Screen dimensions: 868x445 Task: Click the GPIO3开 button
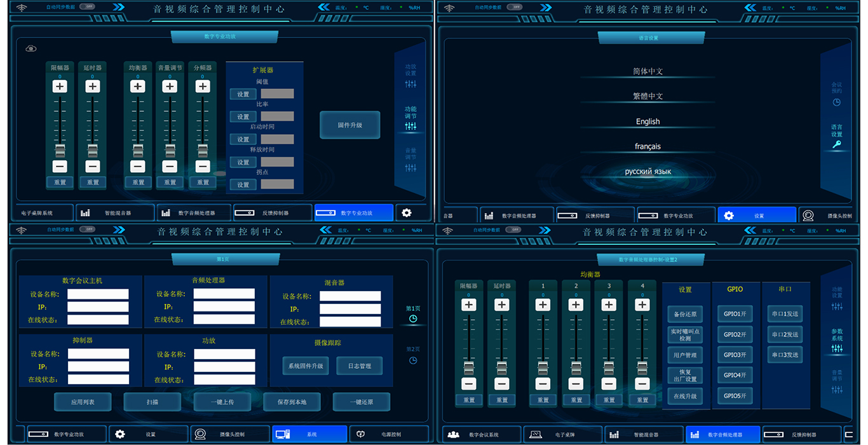pyautogui.click(x=735, y=355)
